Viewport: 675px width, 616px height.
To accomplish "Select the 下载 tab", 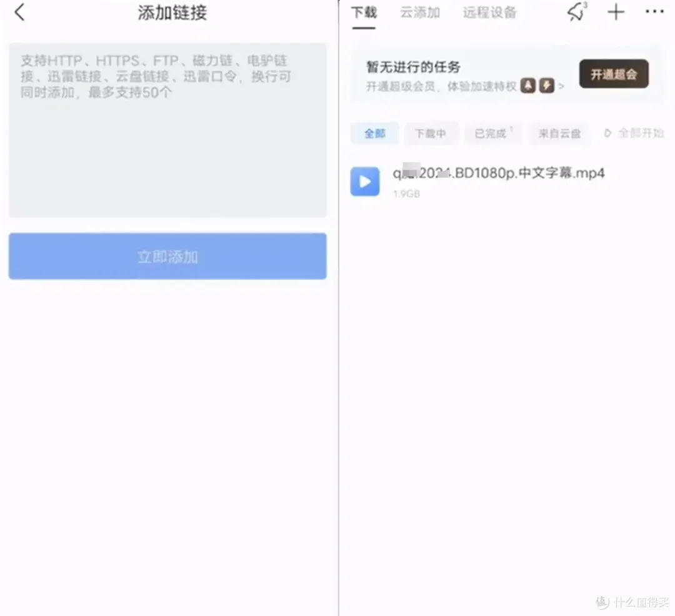I will 364,13.
